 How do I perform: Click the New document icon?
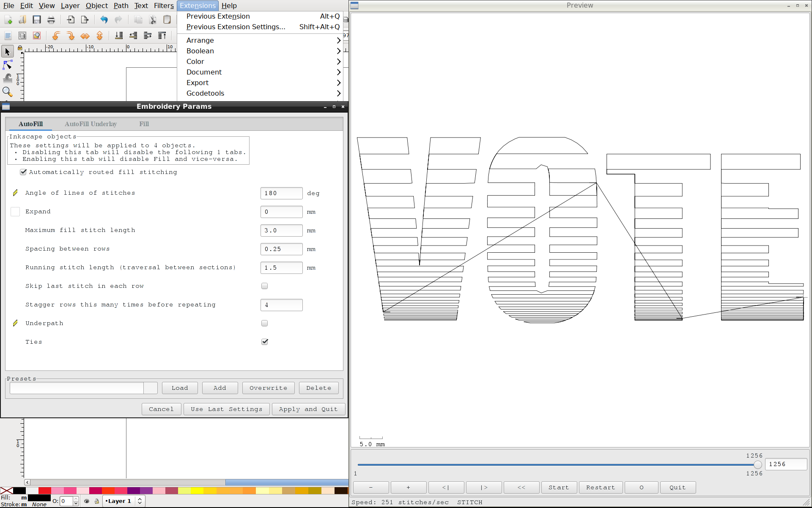coord(8,20)
